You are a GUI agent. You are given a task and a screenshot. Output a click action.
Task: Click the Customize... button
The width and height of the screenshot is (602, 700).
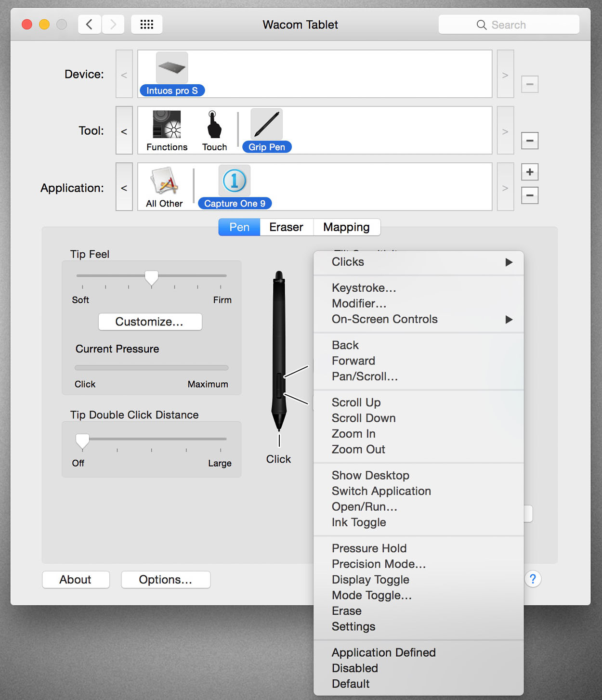pos(150,322)
